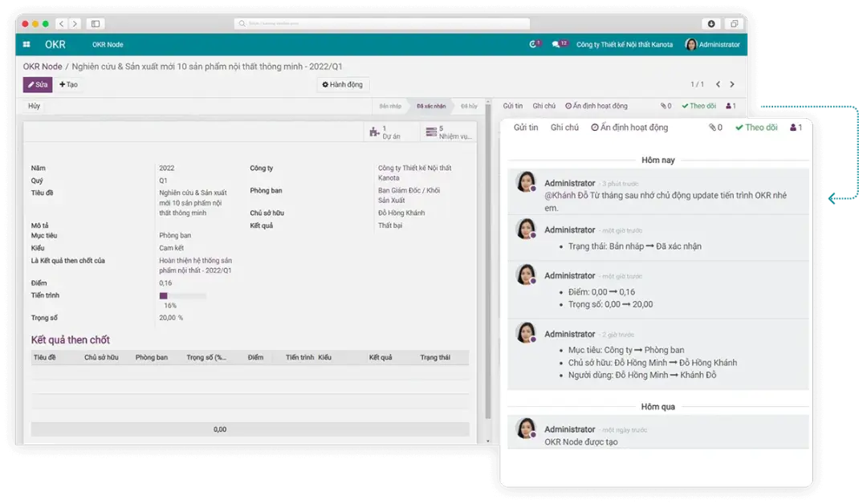Set status to 'Bản nháp' stage
Viewport: 859px width, 504px height.
click(390, 106)
